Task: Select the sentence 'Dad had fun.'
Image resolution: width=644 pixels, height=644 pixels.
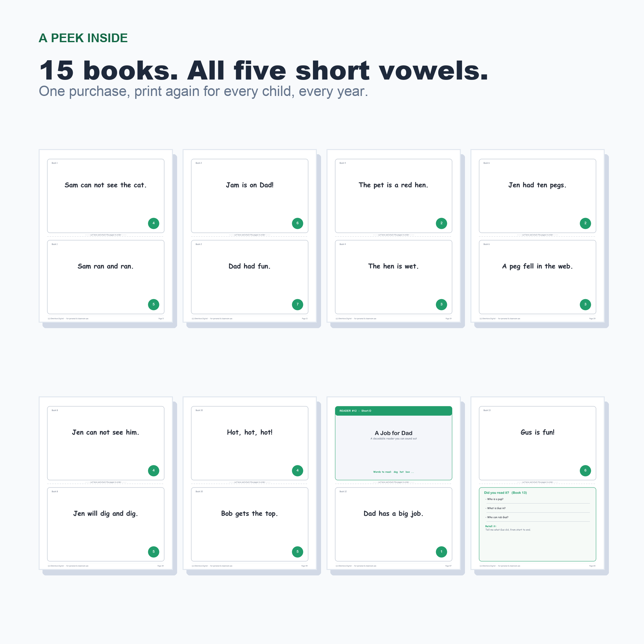Action: pos(250,266)
